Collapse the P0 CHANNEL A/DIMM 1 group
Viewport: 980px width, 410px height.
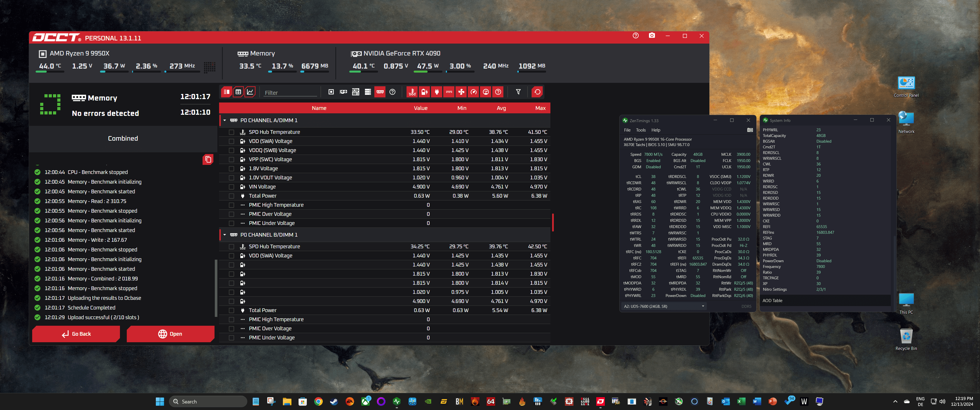point(225,120)
